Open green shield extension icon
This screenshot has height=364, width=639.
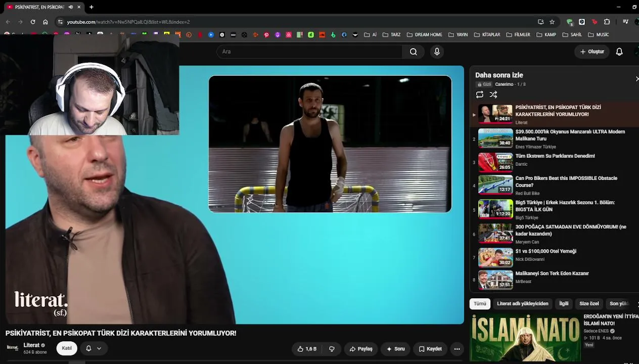tap(570, 22)
